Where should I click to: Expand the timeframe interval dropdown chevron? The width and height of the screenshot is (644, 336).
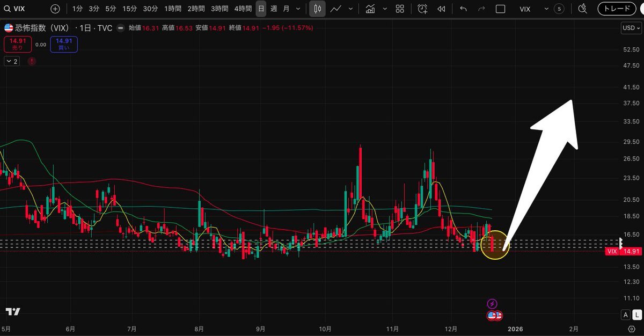coord(298,9)
